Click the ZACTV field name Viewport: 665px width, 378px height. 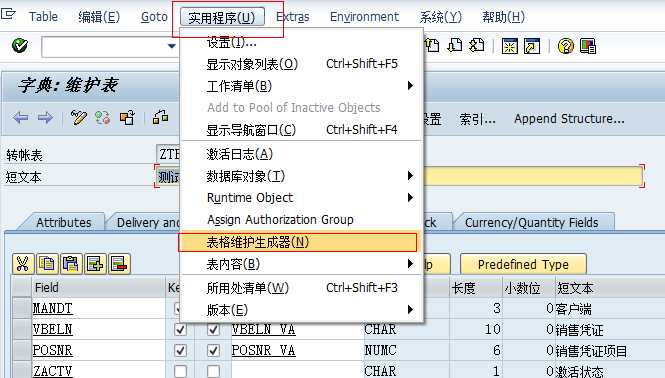(x=53, y=371)
